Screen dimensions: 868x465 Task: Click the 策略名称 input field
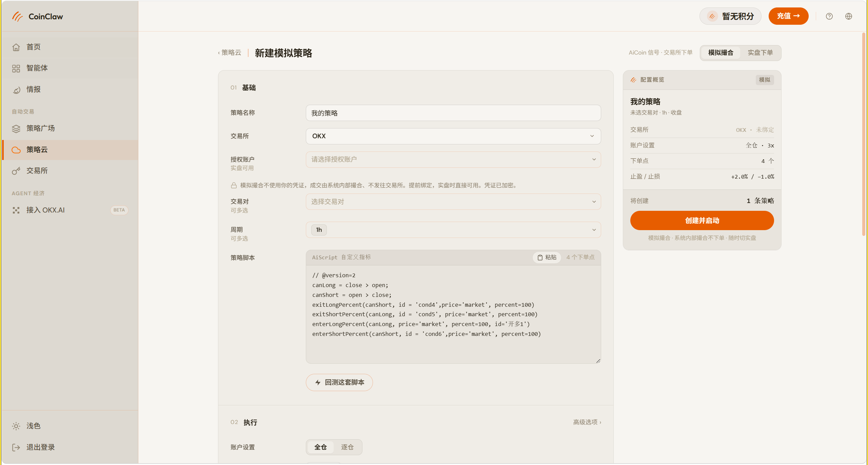(453, 113)
